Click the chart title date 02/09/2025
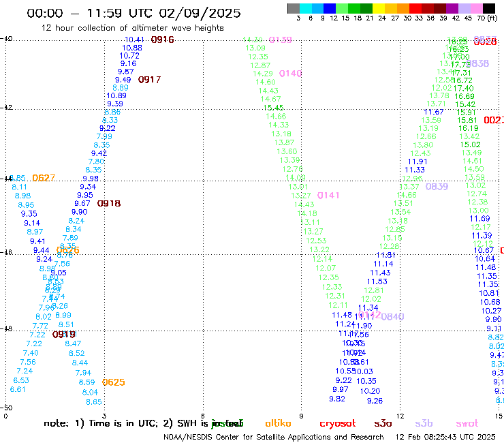The width and height of the screenshot is (504, 443). pos(200,13)
